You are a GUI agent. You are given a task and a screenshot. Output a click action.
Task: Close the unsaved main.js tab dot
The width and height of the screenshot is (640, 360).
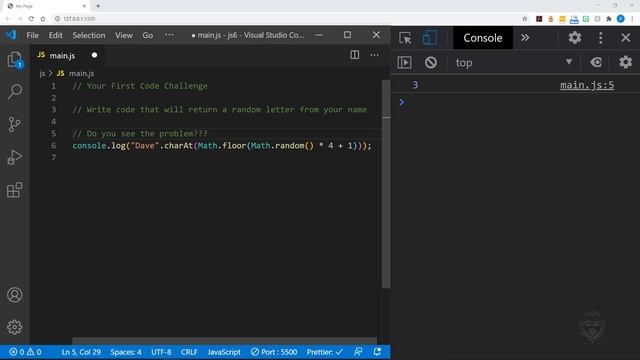click(x=94, y=55)
